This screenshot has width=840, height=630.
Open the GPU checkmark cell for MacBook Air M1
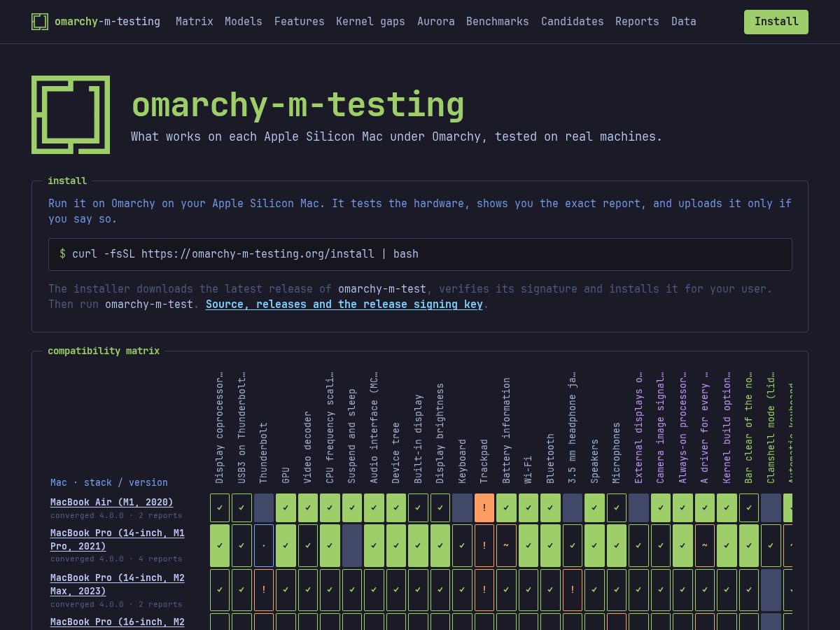point(286,507)
